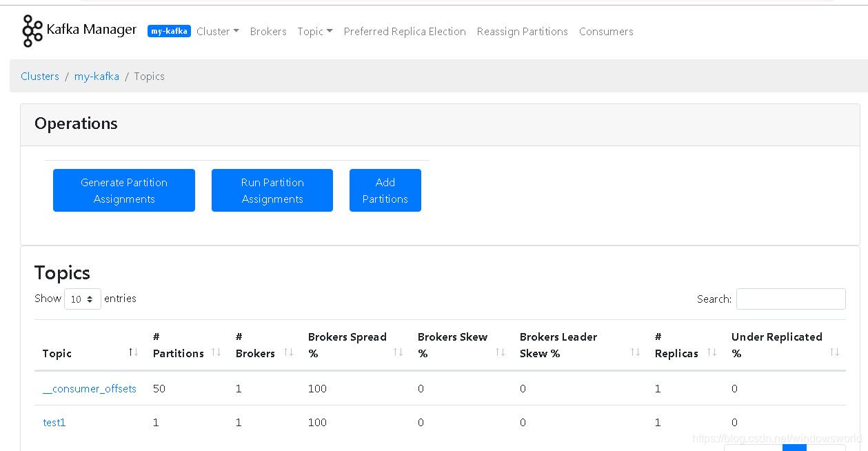868x451 pixels.
Task: Open the __consumer_offsets topic
Action: pos(90,389)
